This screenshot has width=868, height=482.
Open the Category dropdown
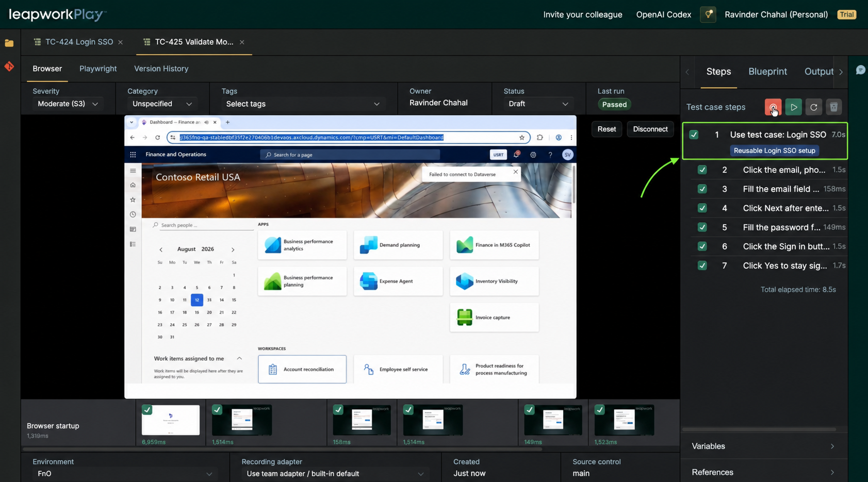(162, 104)
